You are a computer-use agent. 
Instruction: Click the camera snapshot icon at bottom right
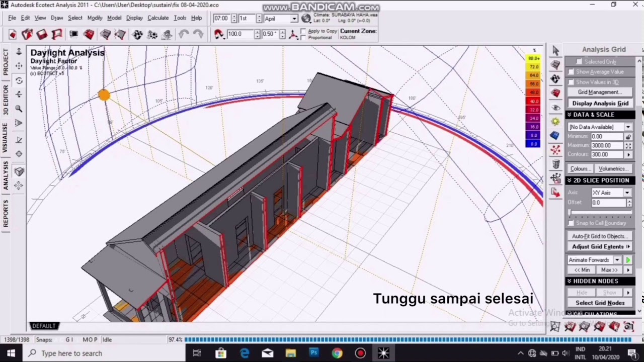click(628, 327)
